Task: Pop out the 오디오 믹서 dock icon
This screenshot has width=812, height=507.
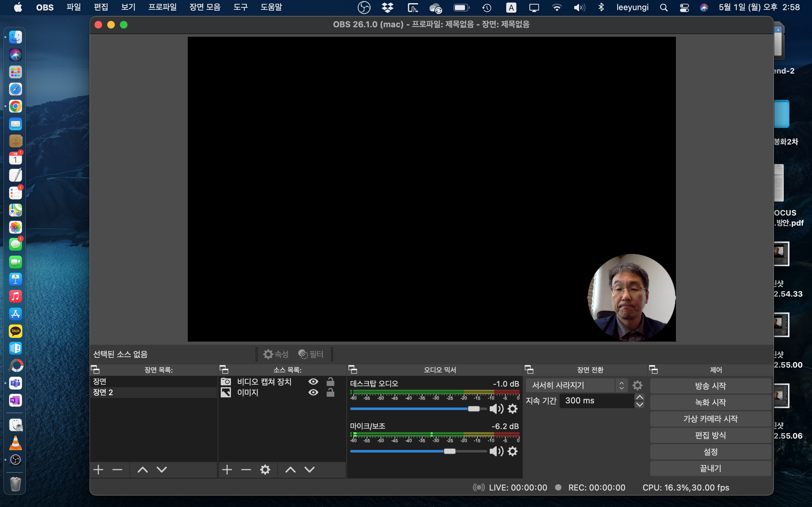Action: pos(353,369)
